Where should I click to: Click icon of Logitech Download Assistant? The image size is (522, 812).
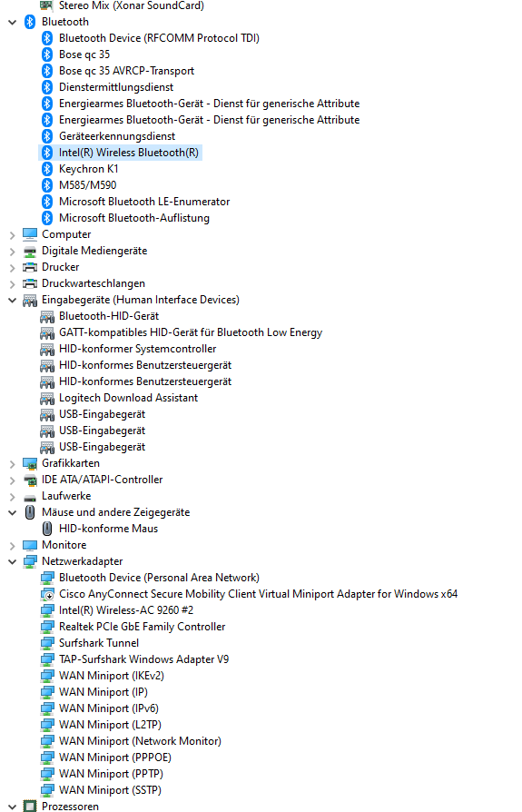pyautogui.click(x=47, y=398)
